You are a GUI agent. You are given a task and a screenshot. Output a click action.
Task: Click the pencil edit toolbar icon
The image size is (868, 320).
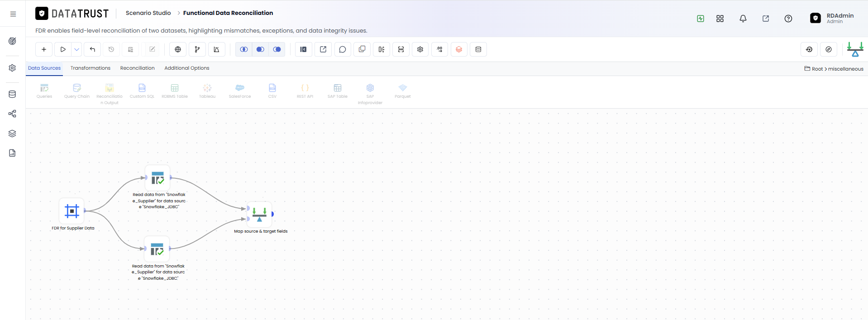pyautogui.click(x=152, y=49)
